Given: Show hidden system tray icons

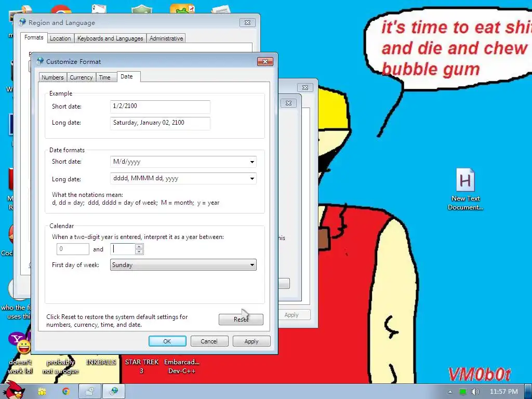Looking at the screenshot, I should coord(450,392).
